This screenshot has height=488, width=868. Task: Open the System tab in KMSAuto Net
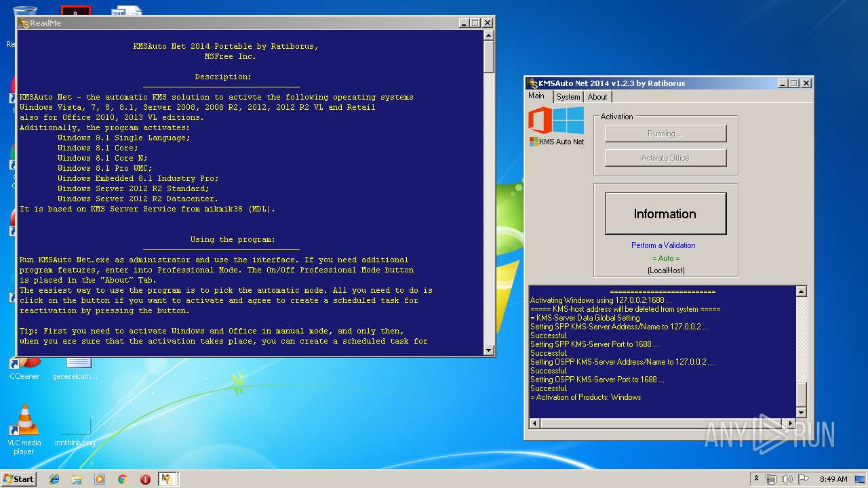(x=568, y=97)
